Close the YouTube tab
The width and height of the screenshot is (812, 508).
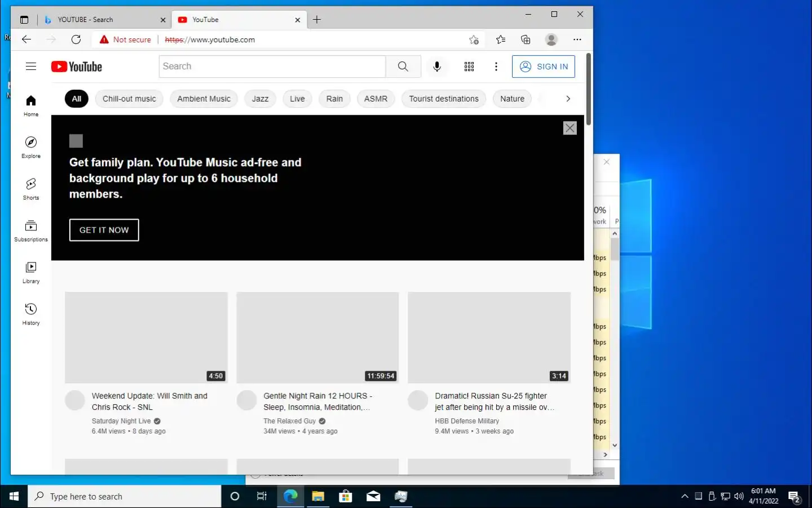click(x=298, y=20)
